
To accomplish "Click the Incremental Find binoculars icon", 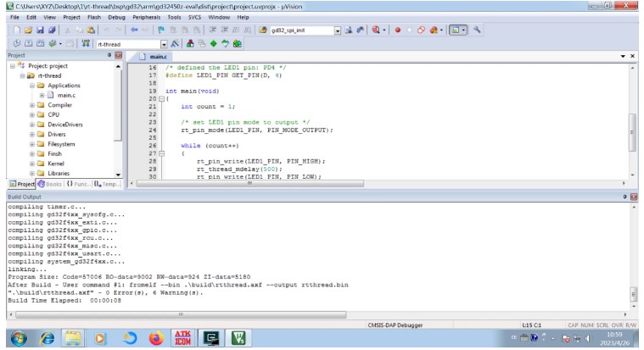I will [x=361, y=30].
